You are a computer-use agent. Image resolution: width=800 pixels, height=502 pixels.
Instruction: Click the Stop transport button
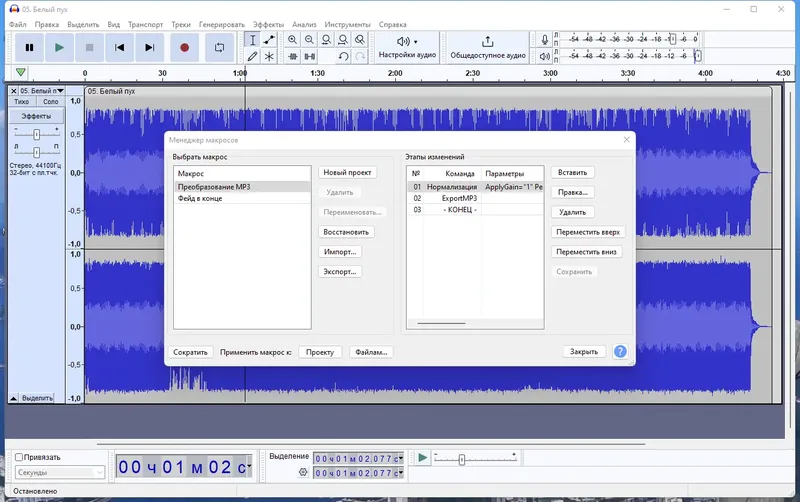point(89,47)
